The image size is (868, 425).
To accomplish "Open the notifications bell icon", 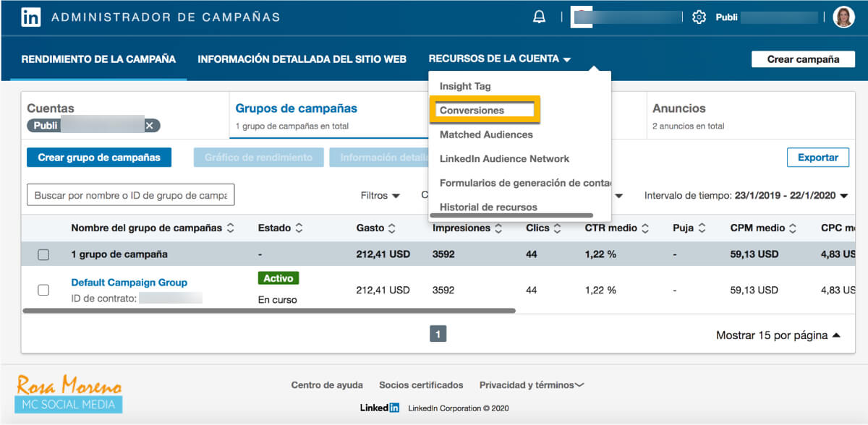I will click(x=539, y=15).
